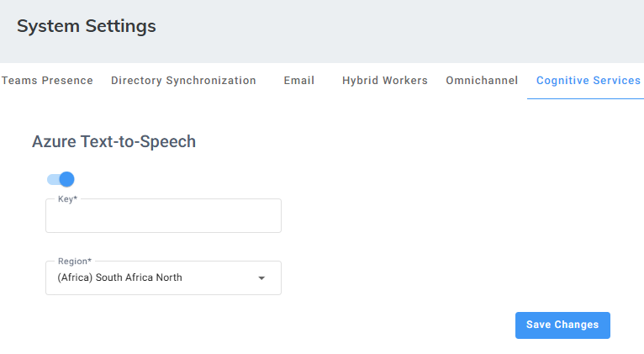Click the blue knob of the toggle switch
This screenshot has height=354, width=644.
(x=67, y=179)
